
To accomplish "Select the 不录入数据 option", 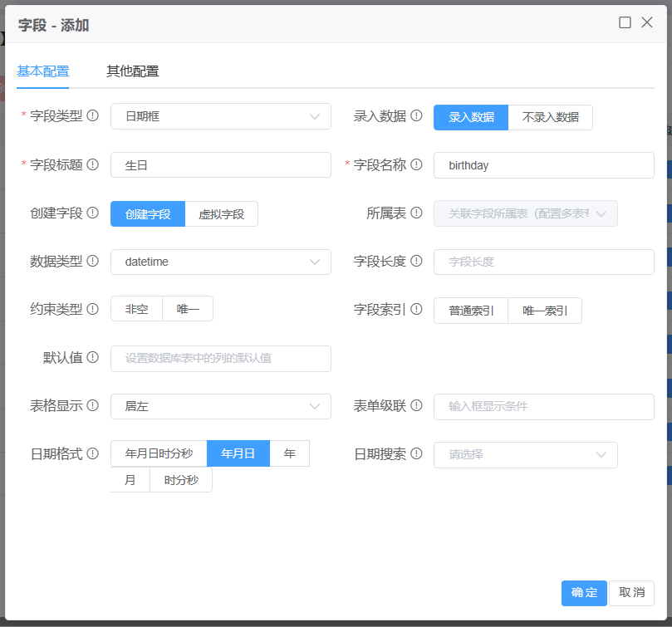I will coord(550,117).
